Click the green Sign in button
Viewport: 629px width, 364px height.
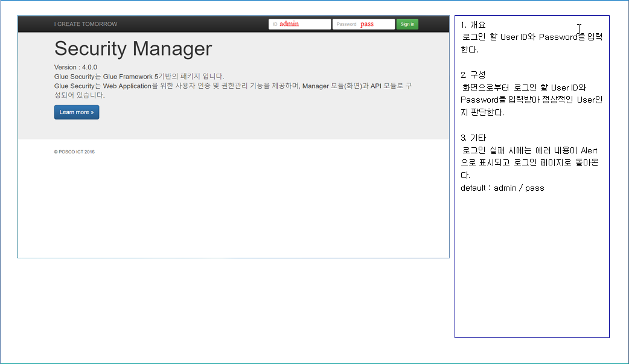407,24
